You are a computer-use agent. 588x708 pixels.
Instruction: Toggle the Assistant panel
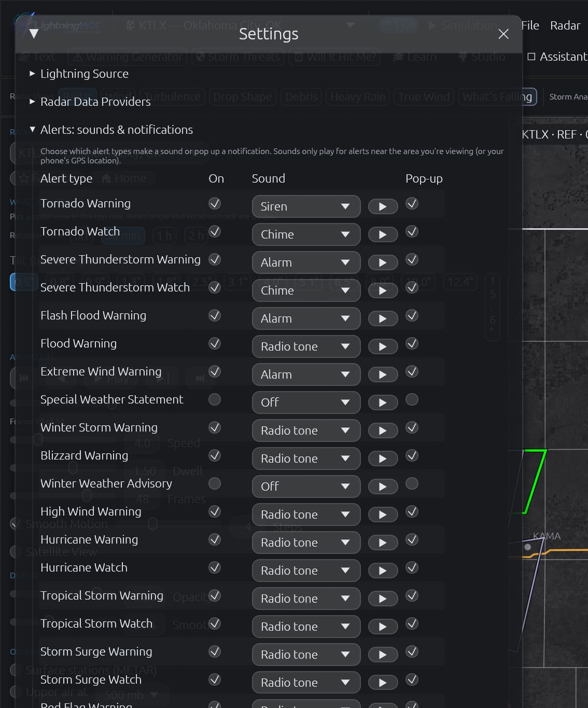(x=557, y=57)
